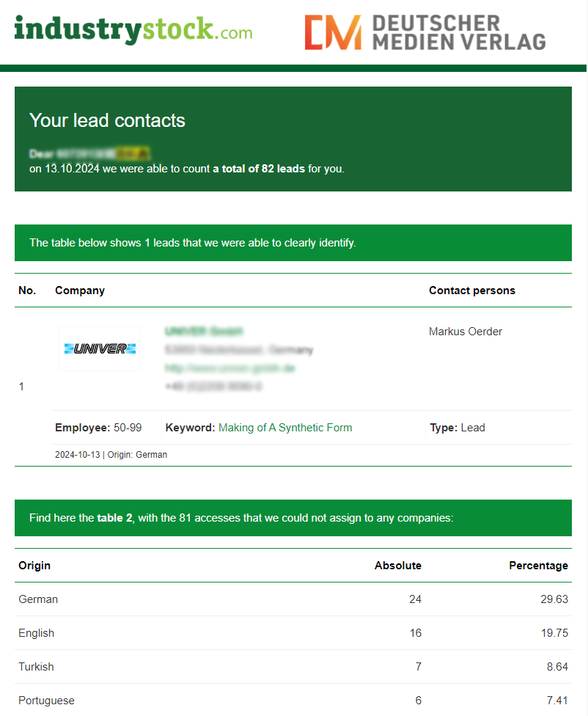The width and height of the screenshot is (588, 716).
Task: Open the blurred company website URL
Action: pyautogui.click(x=230, y=368)
